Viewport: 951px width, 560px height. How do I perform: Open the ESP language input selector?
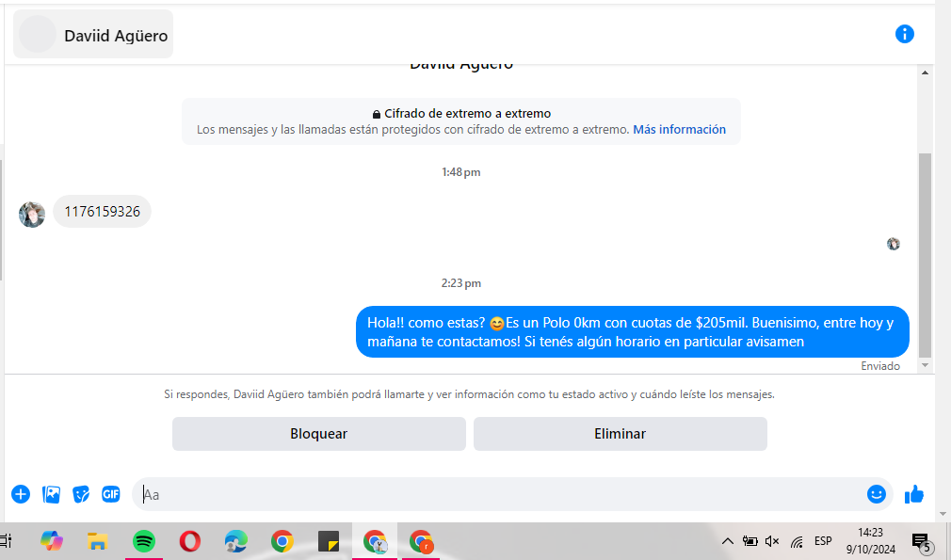823,541
